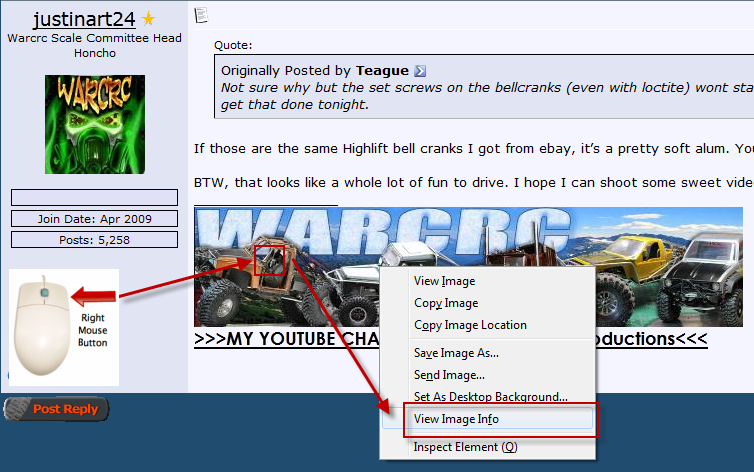Click the Posts: 5,258 text
754x472 pixels.
coord(95,240)
